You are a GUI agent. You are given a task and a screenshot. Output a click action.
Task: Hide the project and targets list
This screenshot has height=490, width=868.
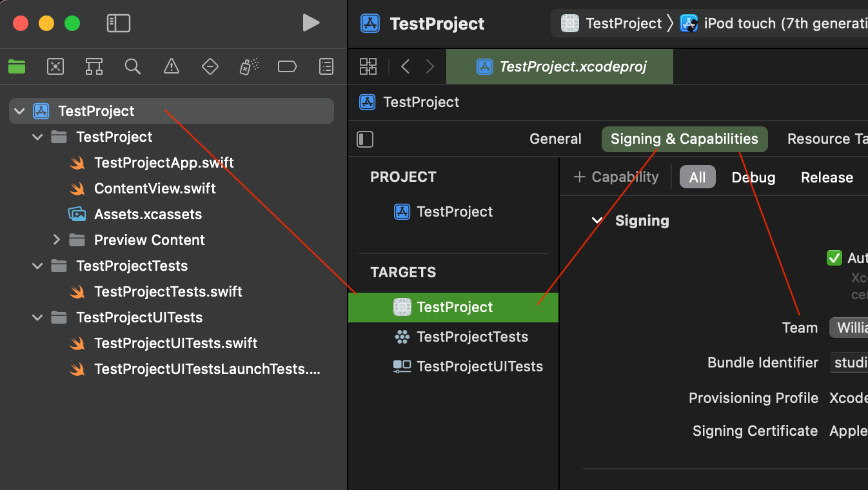click(365, 139)
